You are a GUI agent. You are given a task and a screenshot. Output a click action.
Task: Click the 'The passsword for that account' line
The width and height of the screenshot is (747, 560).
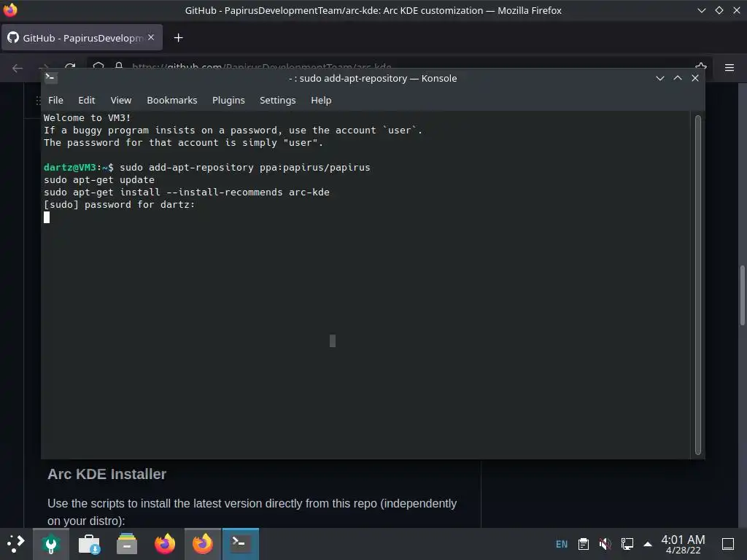183,142
